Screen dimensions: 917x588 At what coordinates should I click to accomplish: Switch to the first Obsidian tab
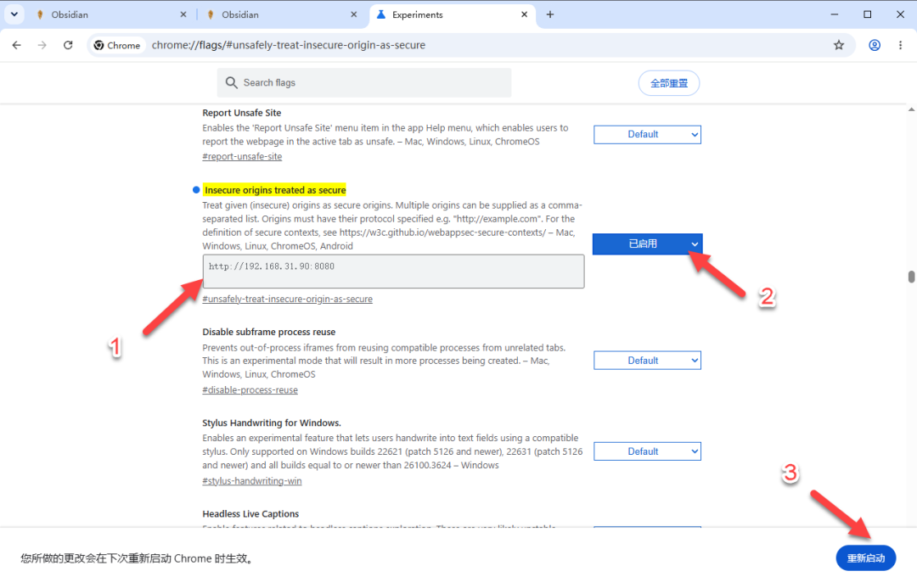110,14
